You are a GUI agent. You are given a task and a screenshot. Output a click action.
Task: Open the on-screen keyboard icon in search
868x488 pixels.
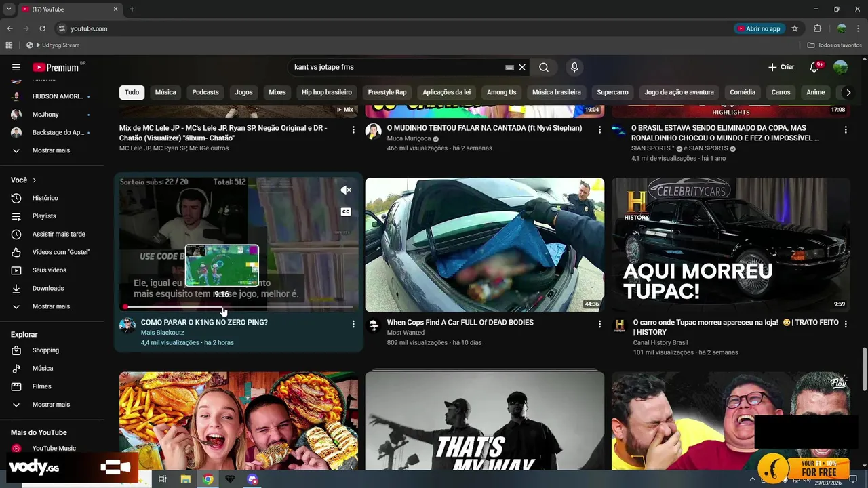coord(509,67)
